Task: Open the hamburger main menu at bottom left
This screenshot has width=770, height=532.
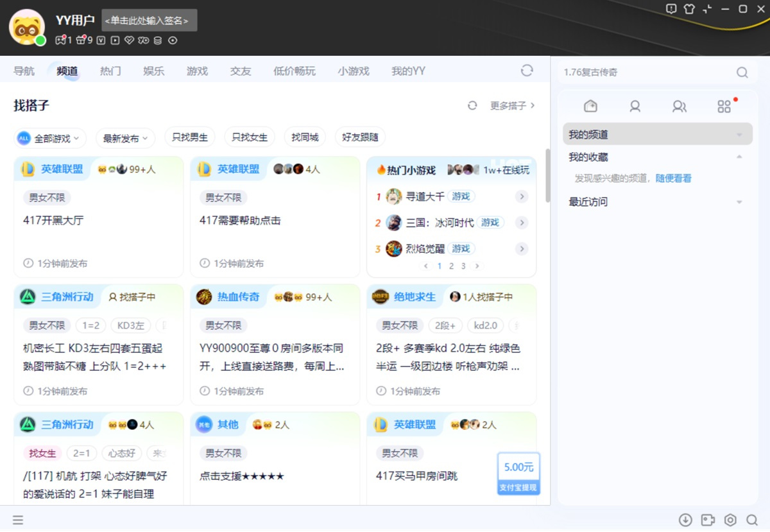Action: pos(18,520)
